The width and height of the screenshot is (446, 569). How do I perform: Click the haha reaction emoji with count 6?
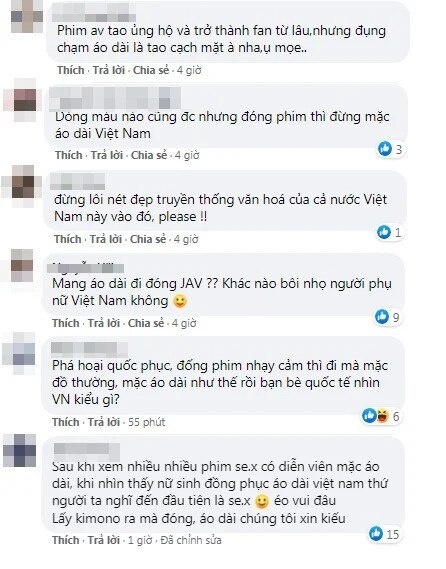click(x=382, y=416)
